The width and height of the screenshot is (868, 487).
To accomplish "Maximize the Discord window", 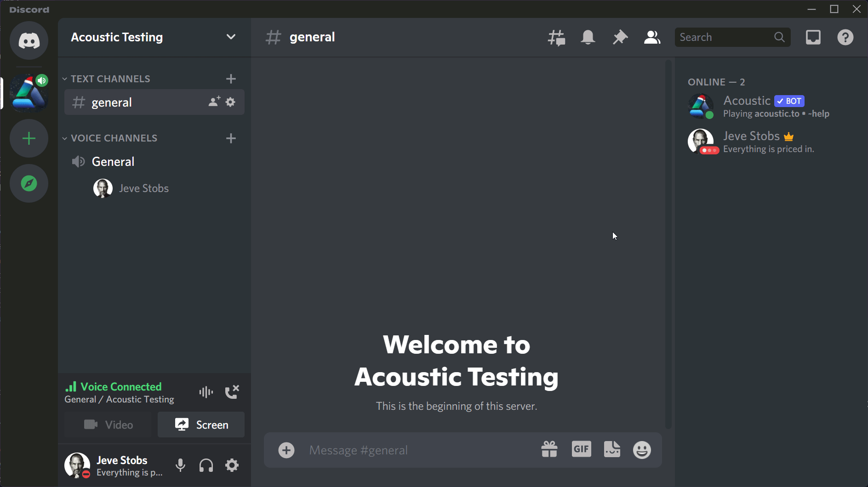I will coord(834,9).
